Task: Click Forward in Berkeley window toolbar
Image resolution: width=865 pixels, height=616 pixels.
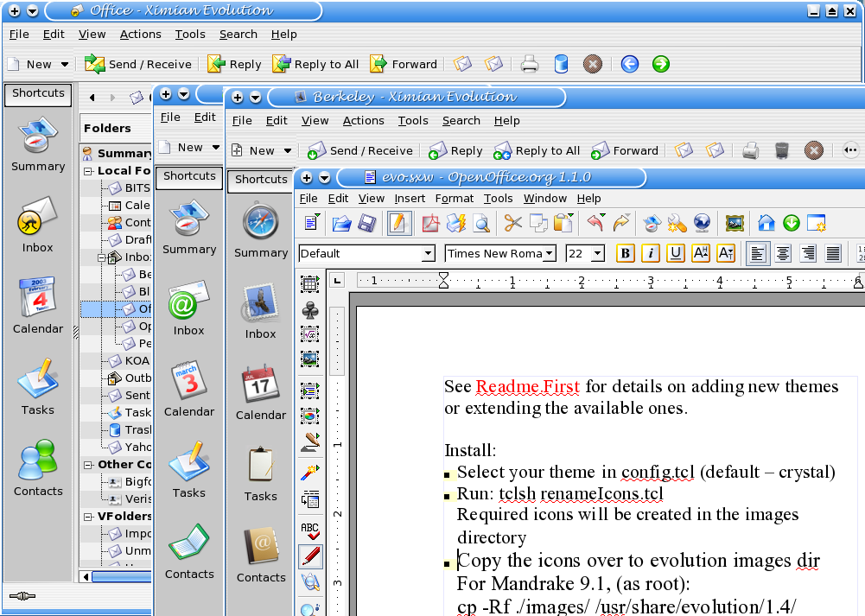Action: (x=625, y=150)
